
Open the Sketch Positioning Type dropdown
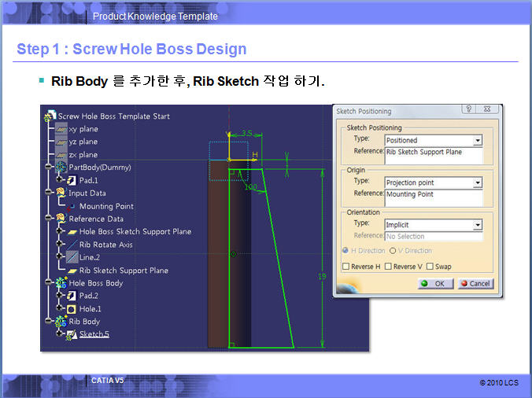477,141
